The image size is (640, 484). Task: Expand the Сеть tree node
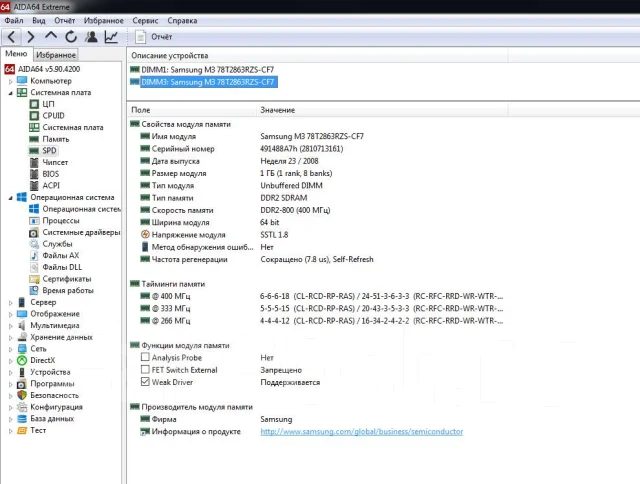(x=11, y=349)
